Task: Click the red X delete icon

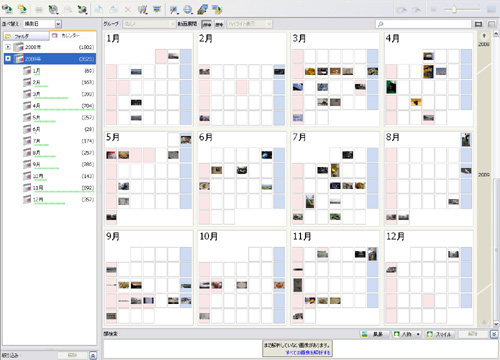Action: (128, 10)
